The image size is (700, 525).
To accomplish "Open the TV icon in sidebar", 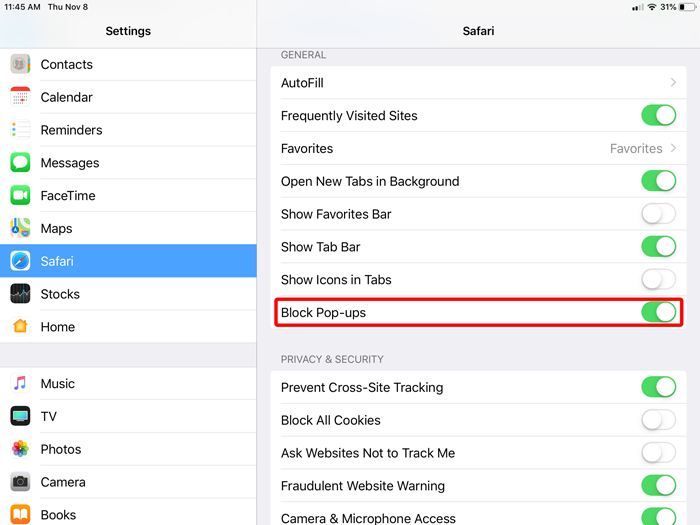I will click(x=20, y=416).
